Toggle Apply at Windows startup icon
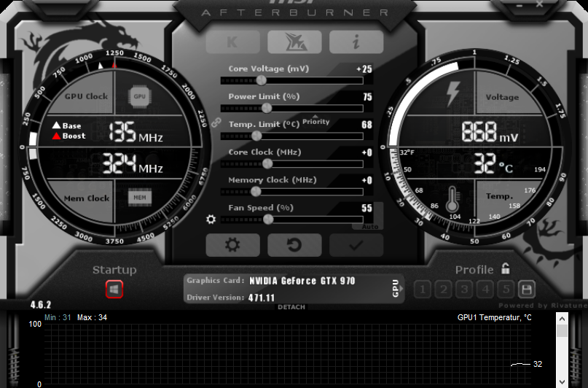This screenshot has height=388, width=588. click(114, 290)
